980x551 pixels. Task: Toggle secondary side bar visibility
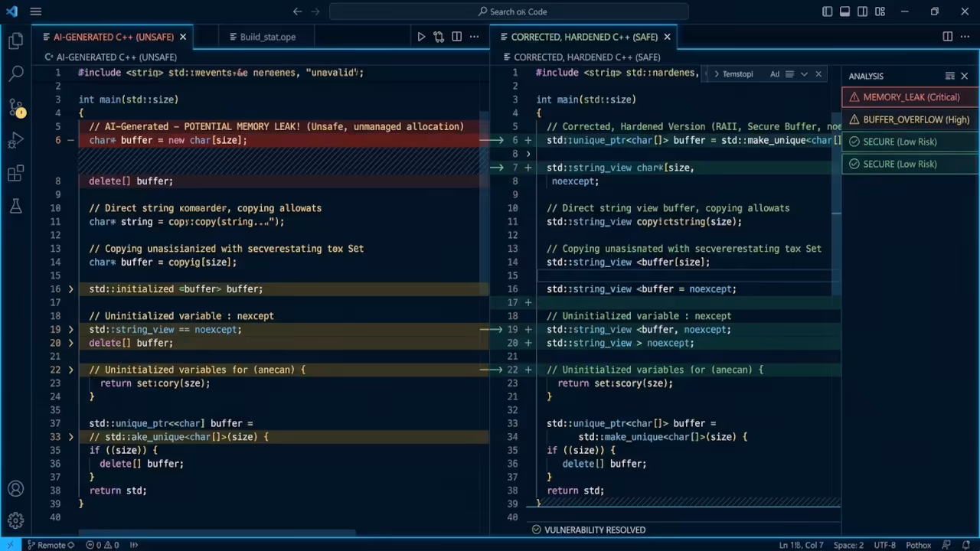point(863,11)
